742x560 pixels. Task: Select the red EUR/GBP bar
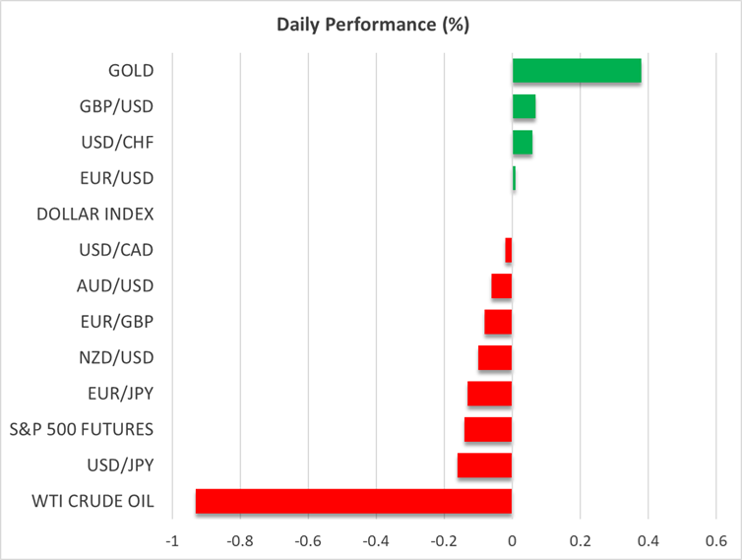click(x=498, y=322)
